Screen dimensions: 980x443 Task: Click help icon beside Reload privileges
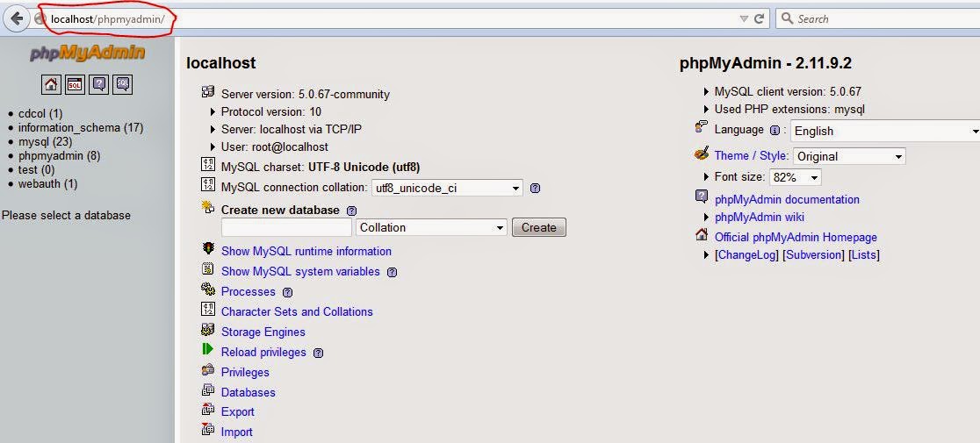(x=318, y=353)
